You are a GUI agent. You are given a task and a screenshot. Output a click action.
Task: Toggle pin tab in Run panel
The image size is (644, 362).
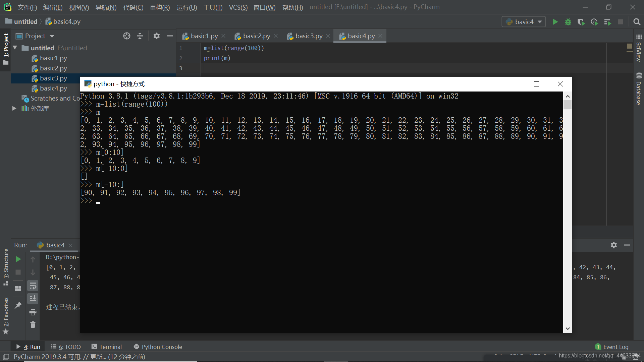pyautogui.click(x=18, y=305)
